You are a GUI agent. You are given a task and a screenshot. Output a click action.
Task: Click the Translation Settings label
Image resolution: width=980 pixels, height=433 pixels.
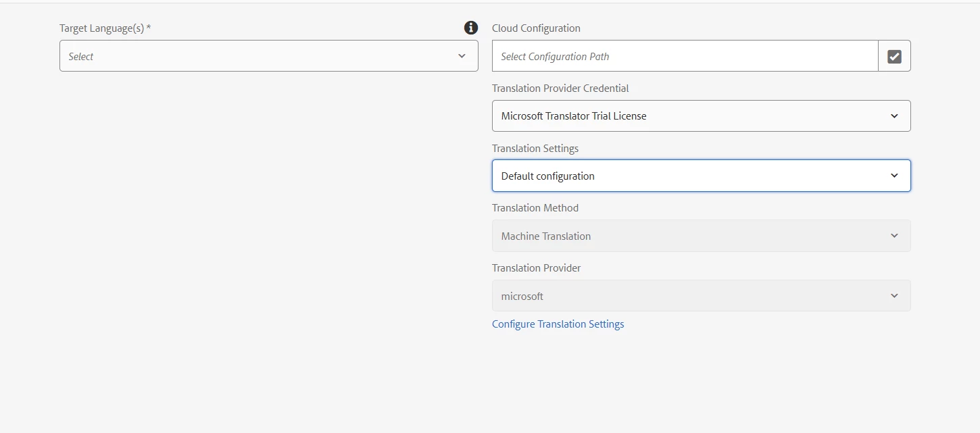[535, 149]
